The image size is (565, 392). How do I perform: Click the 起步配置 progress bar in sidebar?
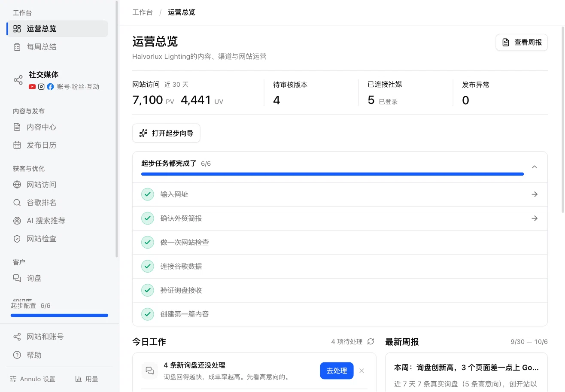click(x=59, y=316)
